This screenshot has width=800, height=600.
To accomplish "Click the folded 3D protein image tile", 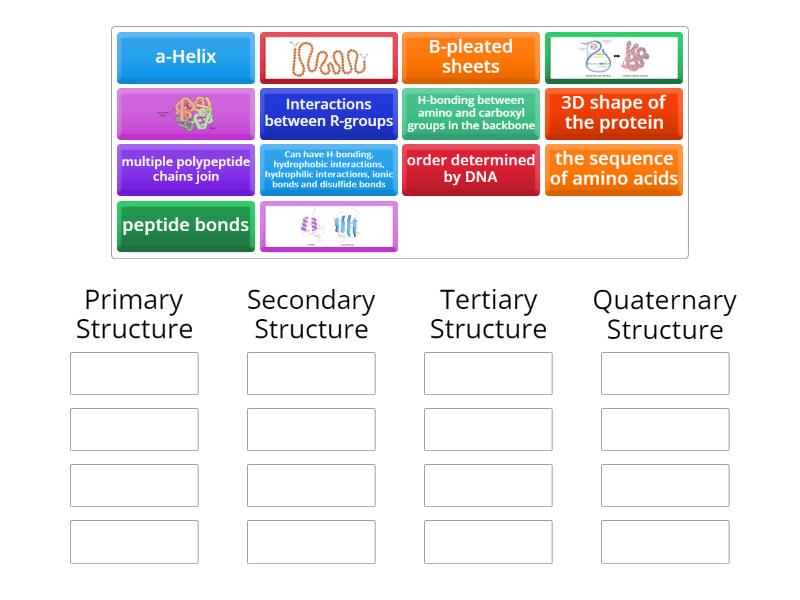I will click(x=186, y=113).
